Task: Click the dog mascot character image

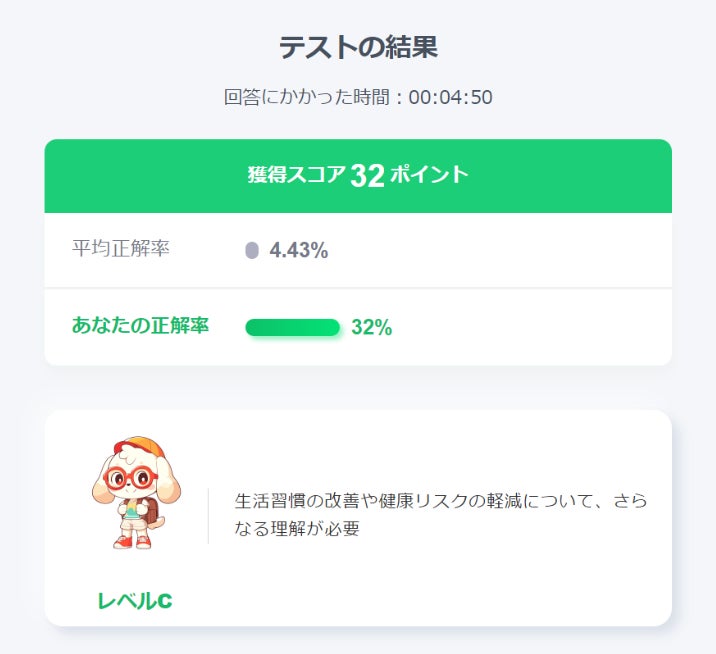Action: (136, 492)
